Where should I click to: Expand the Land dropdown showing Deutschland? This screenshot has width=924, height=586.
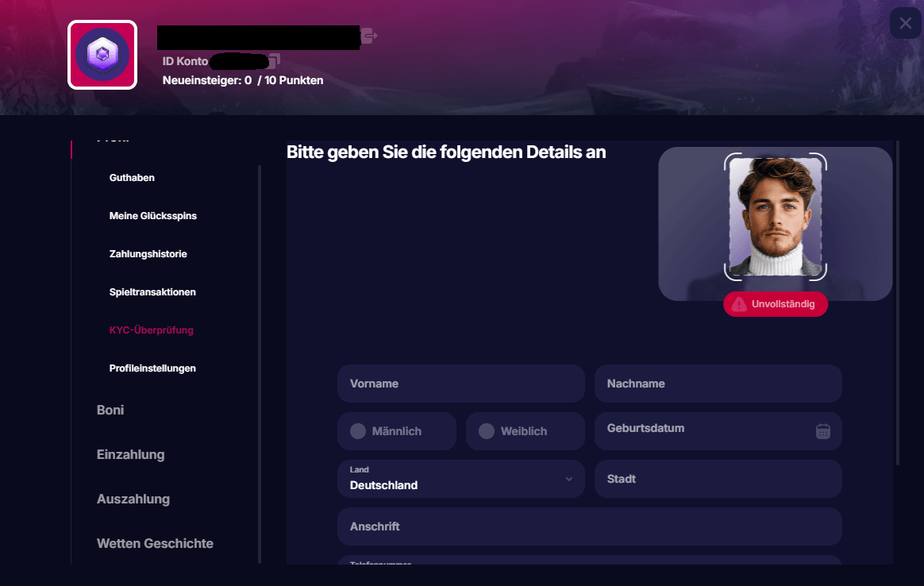point(460,479)
